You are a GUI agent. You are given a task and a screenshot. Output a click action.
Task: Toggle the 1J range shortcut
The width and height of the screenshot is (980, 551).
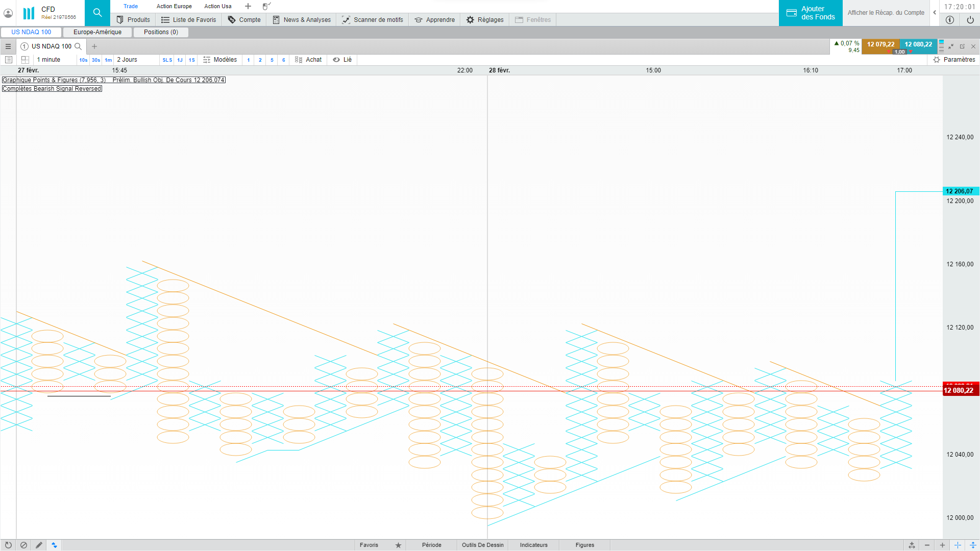coord(180,60)
